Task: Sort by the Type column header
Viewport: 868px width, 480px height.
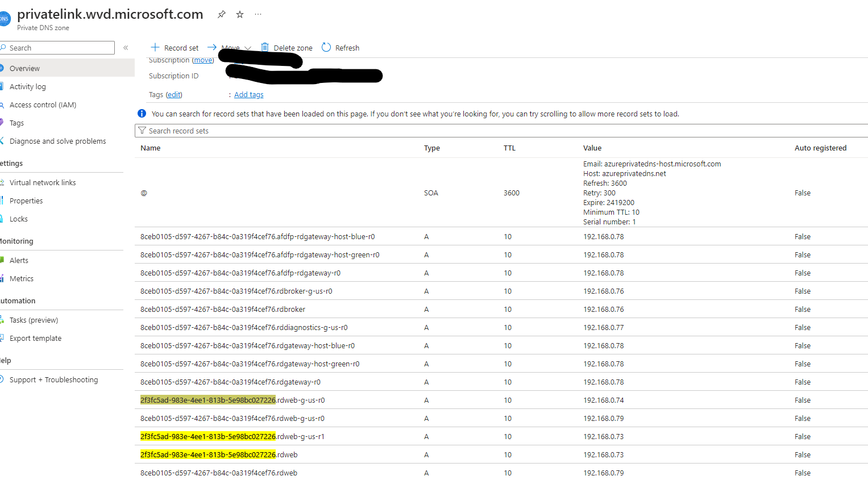Action: point(432,148)
